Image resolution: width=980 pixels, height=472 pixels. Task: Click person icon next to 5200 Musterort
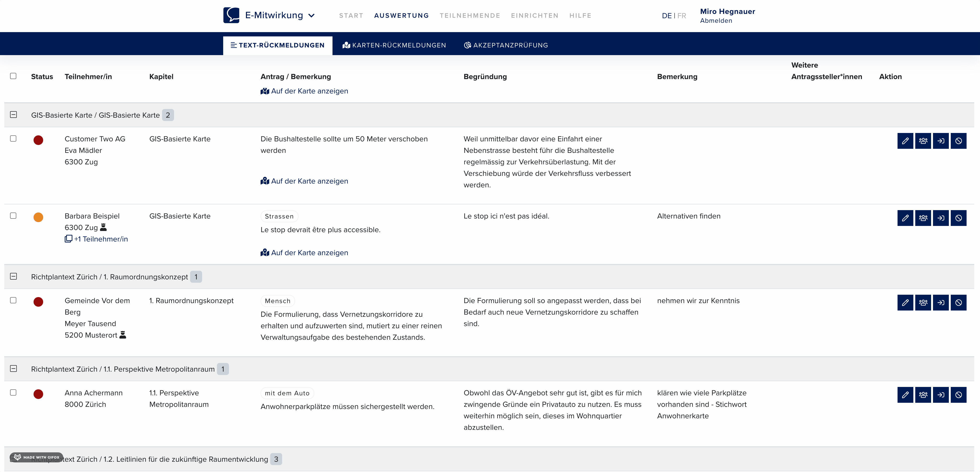[122, 335]
